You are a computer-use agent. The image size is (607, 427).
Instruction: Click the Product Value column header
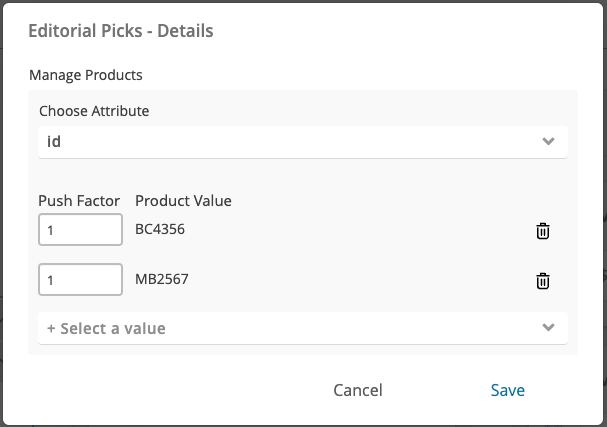183,201
